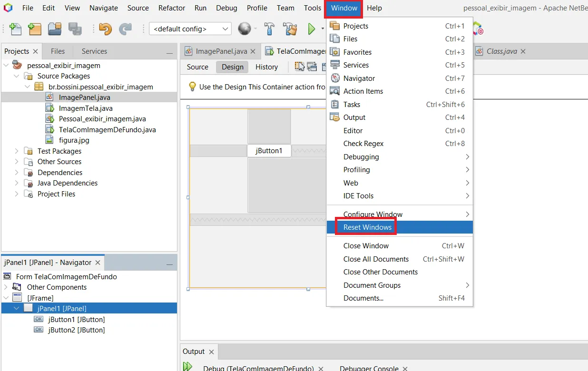Click the Save All toolbar icon

tap(75, 29)
